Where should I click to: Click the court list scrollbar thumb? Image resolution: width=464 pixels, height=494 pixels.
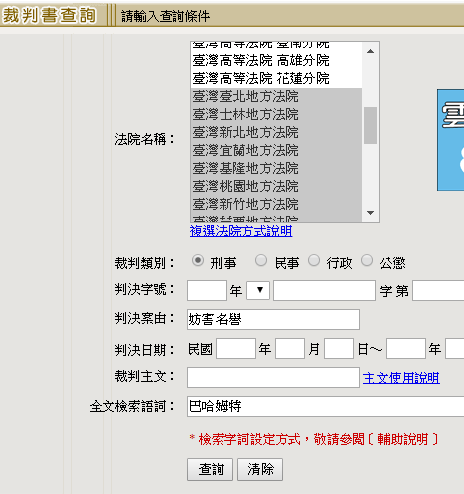click(370, 125)
